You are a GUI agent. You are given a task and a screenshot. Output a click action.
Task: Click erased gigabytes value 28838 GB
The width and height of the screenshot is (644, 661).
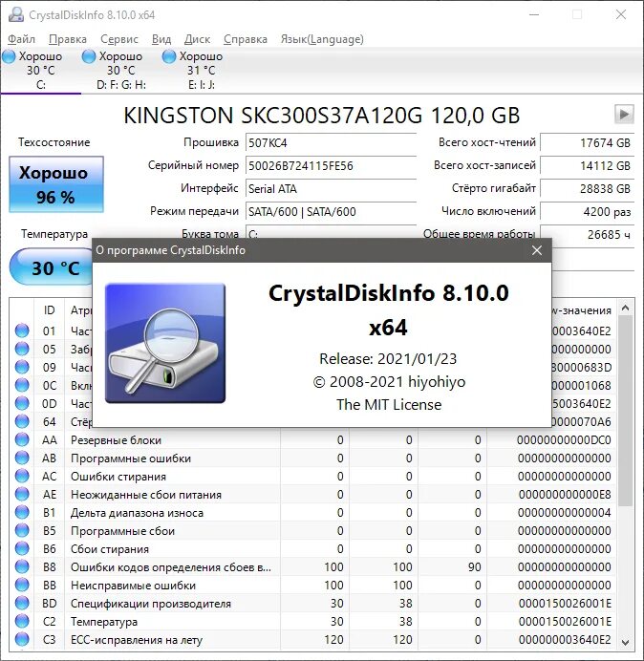coord(587,188)
